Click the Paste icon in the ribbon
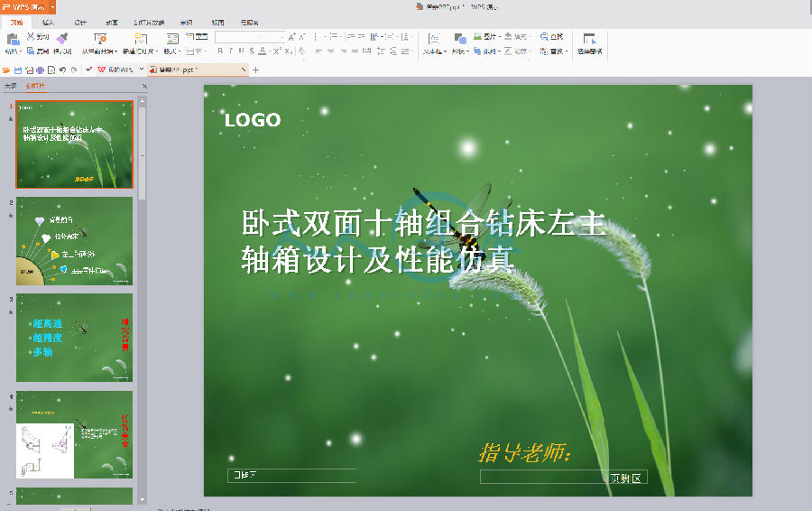The image size is (812, 511). (13, 39)
